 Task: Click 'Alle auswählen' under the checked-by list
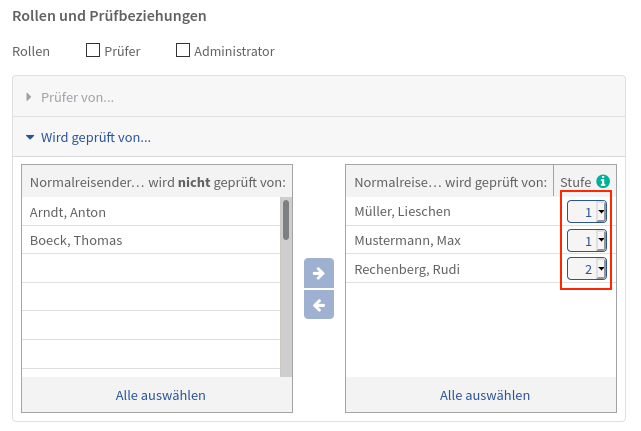point(485,395)
